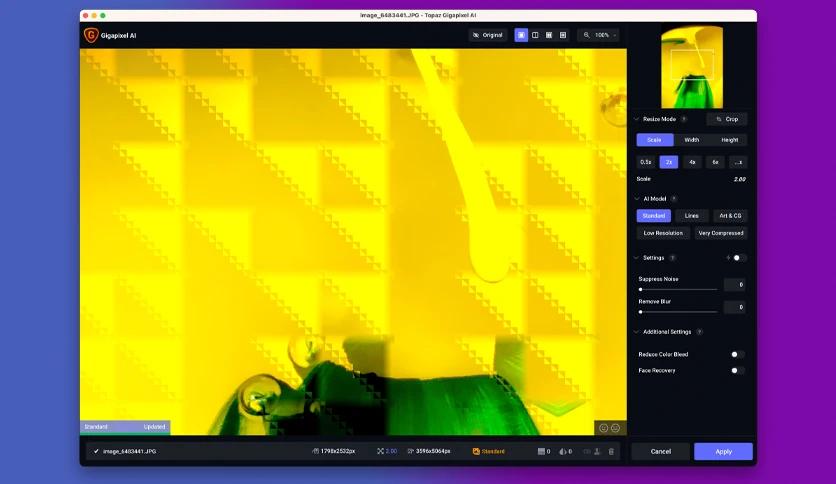Viewport: 836px width, 484px height.
Task: Click the Suppress Noise value field
Action: 735,285
